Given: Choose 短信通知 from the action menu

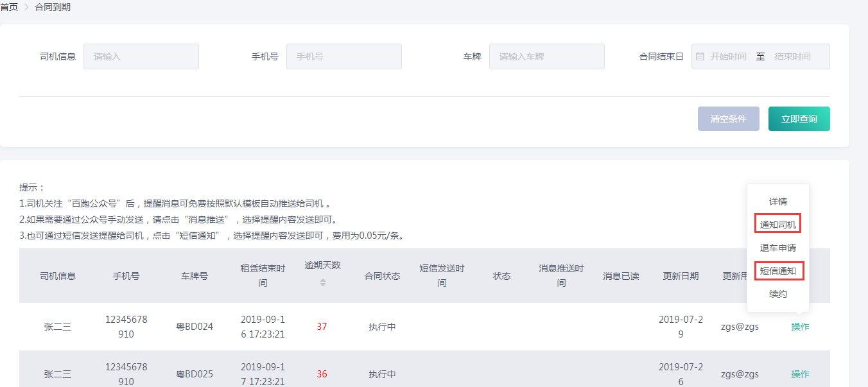Looking at the screenshot, I should tap(778, 271).
